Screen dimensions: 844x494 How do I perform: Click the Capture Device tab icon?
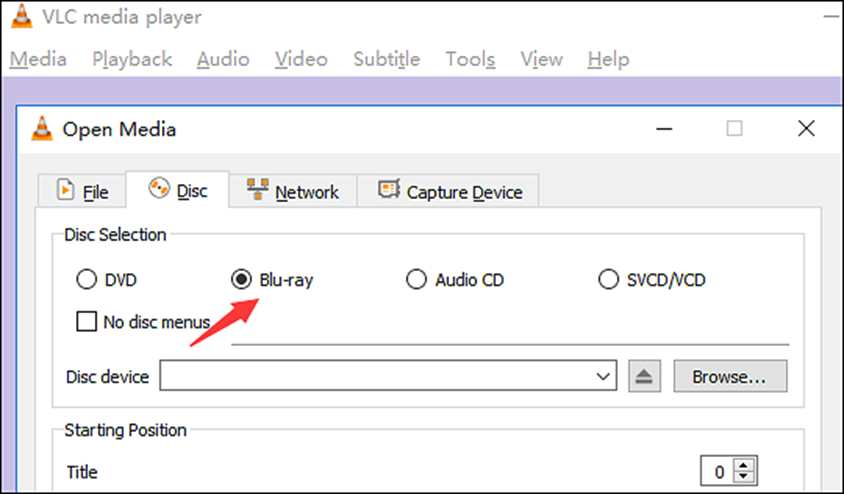click(389, 189)
